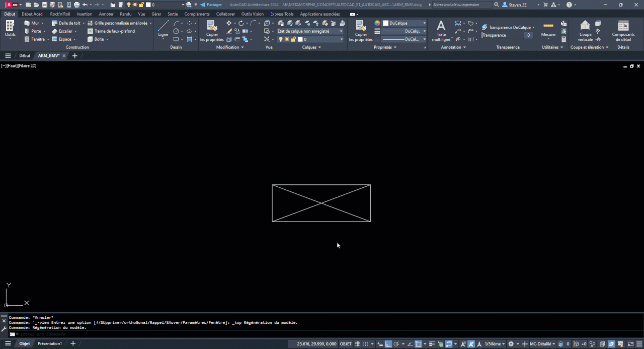The height and width of the screenshot is (349, 644).
Task: Open the Outils tool palette button
Action: click(10, 29)
